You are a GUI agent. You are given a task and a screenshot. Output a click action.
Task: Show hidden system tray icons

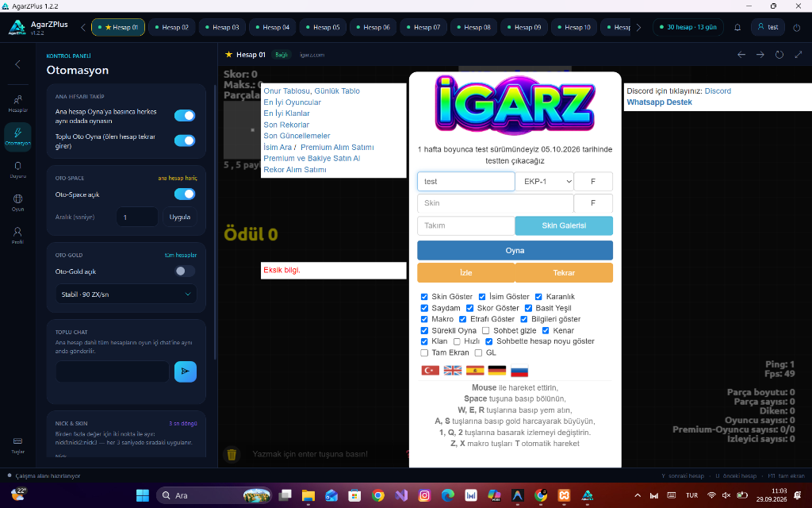point(638,495)
